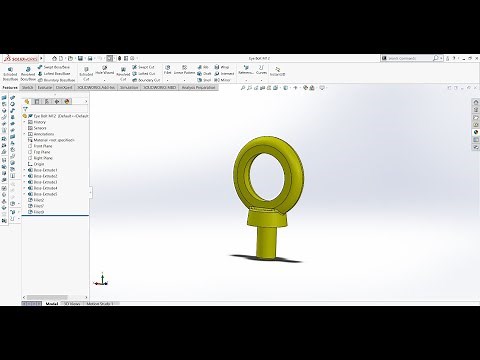Image resolution: width=480 pixels, height=360 pixels.
Task: Select Right Plane in tree
Action: pyautogui.click(x=40, y=158)
